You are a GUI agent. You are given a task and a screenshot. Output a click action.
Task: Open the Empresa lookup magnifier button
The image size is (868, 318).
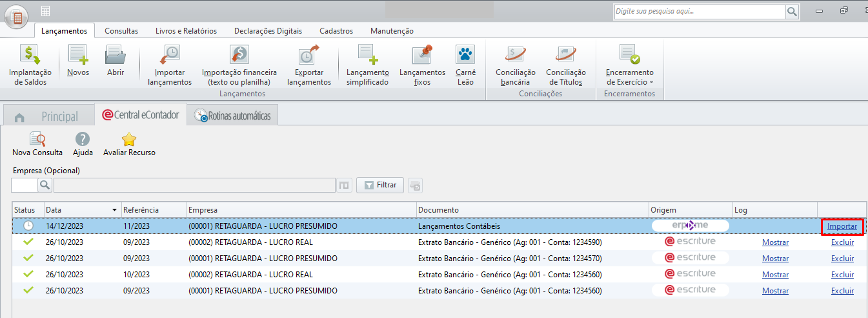tap(45, 185)
